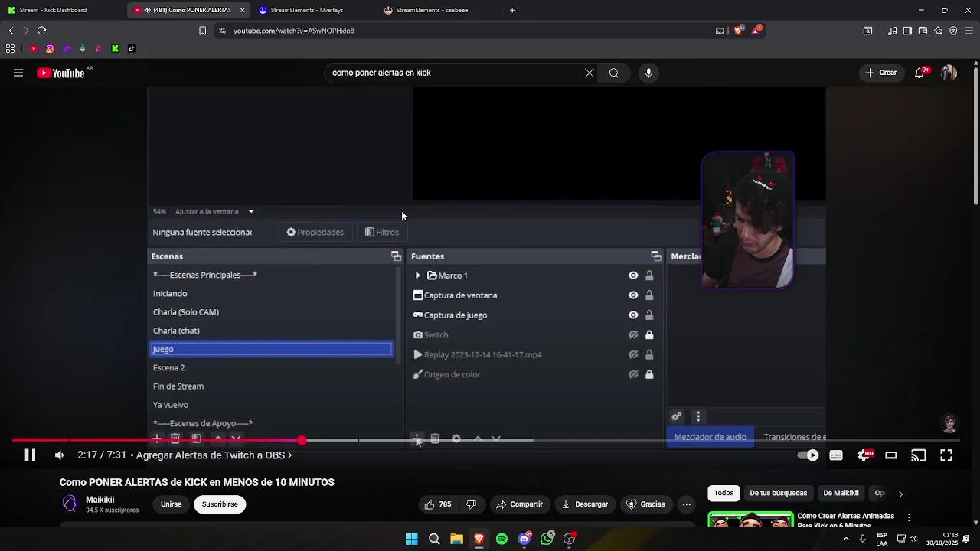Open the YouTube hamburger guide menu
Screen dimensions: 980x551
tap(18, 73)
